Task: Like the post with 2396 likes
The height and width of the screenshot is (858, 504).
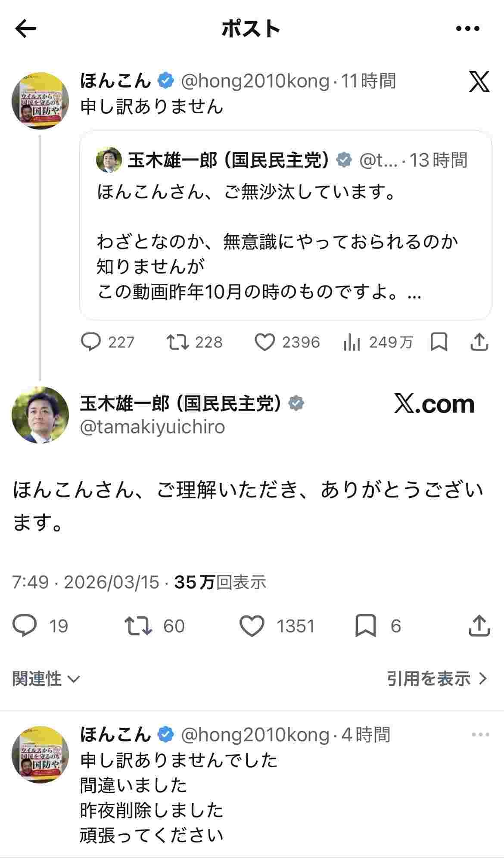Action: pyautogui.click(x=264, y=342)
